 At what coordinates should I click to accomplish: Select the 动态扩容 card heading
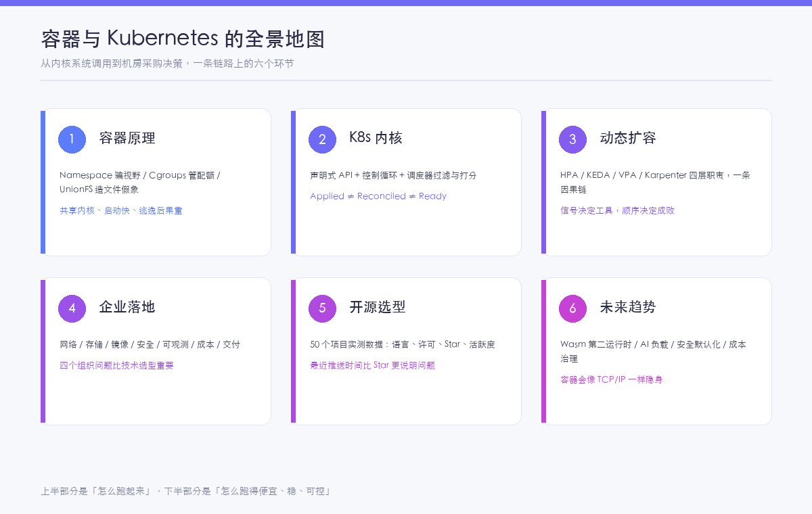pos(628,139)
